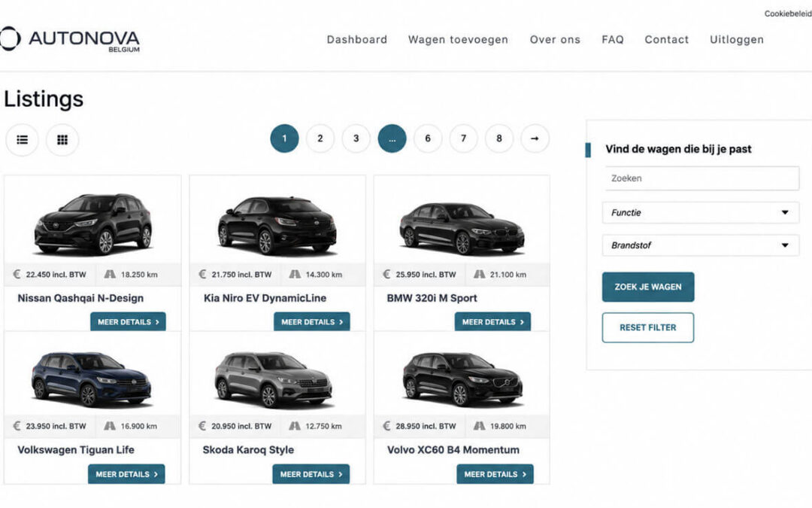The image size is (812, 508).
Task: Select page 1 in pagination
Action: point(284,138)
